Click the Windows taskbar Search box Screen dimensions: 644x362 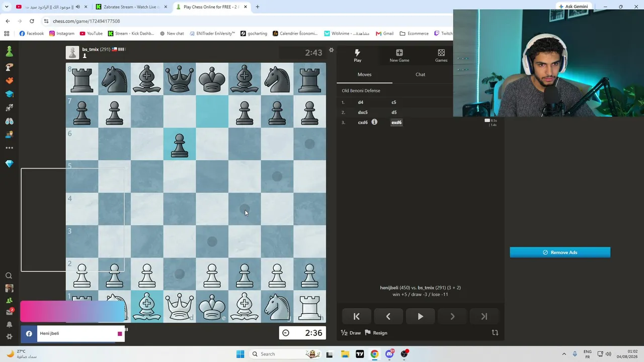click(x=285, y=354)
